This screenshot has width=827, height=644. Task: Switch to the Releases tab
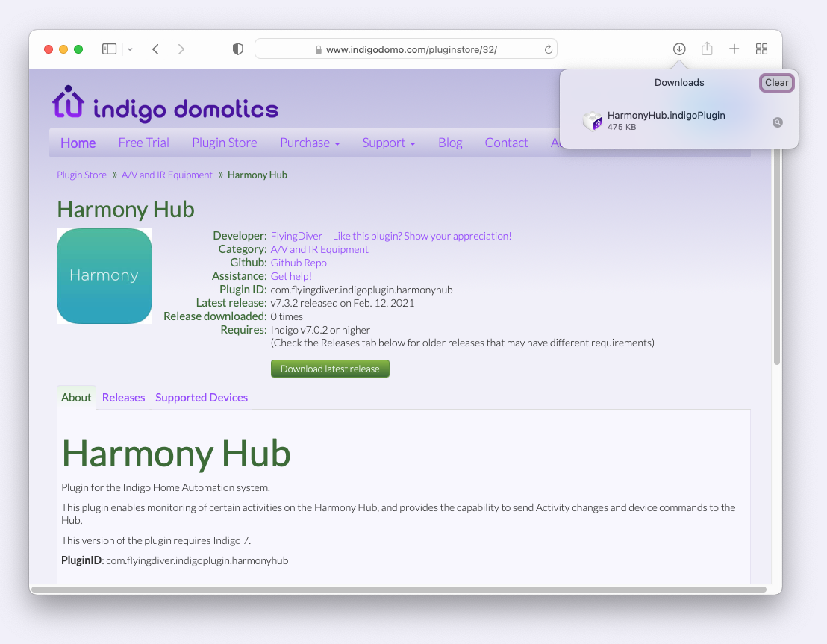(x=123, y=398)
